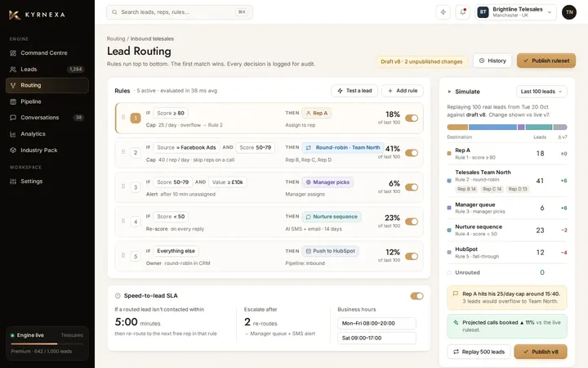Click the blue segment of the destination bar
The height and width of the screenshot is (368, 588).
pos(492,128)
